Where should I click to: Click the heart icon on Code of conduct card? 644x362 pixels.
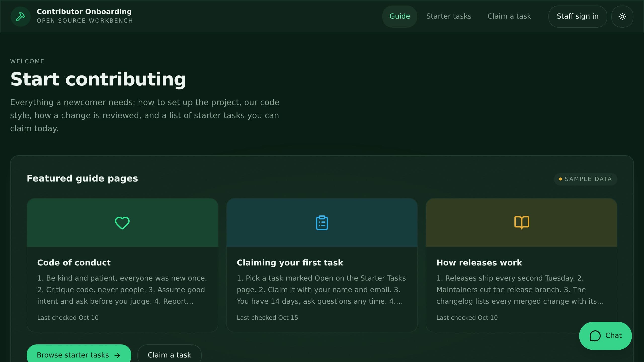[x=122, y=223]
